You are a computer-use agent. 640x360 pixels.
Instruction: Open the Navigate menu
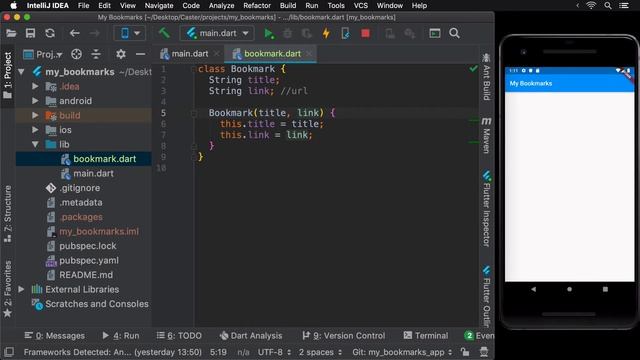(159, 6)
